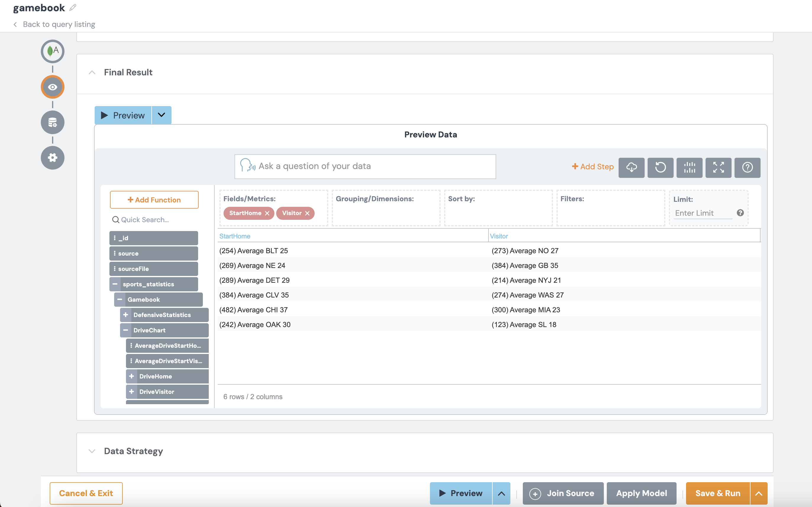Focus the Enter Limit input field
The image size is (812, 507).
(703, 213)
